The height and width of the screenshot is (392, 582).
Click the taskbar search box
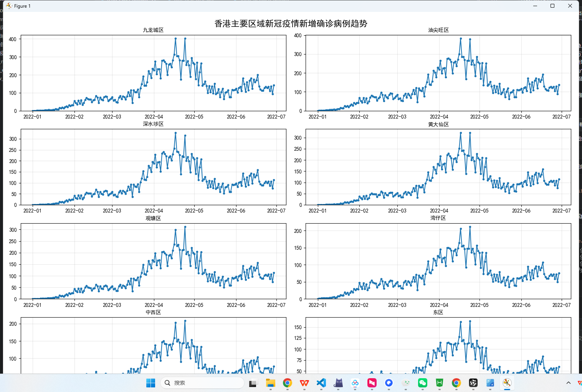coord(202,383)
